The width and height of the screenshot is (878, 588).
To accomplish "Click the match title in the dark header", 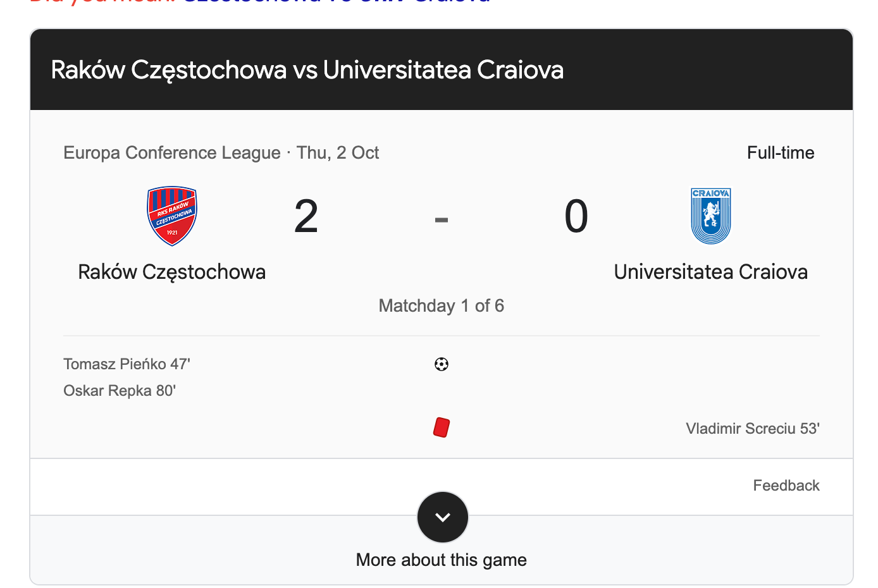I will tap(307, 70).
